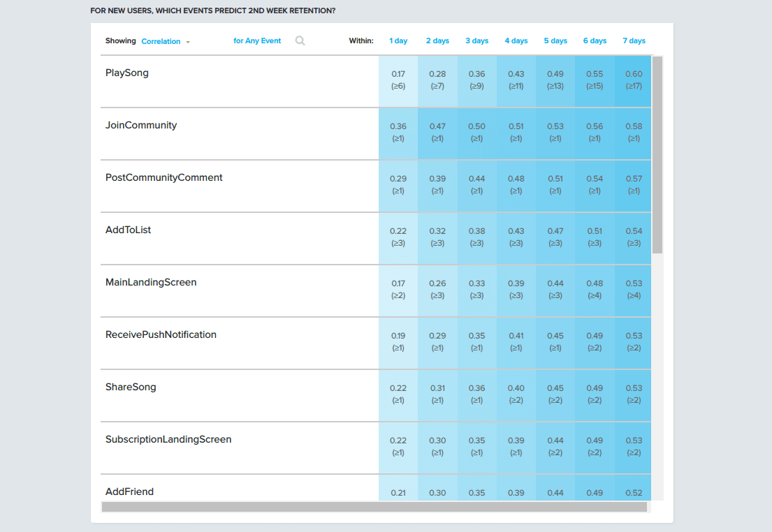
Task: Open the 'for Any Event' filter
Action: pos(257,41)
